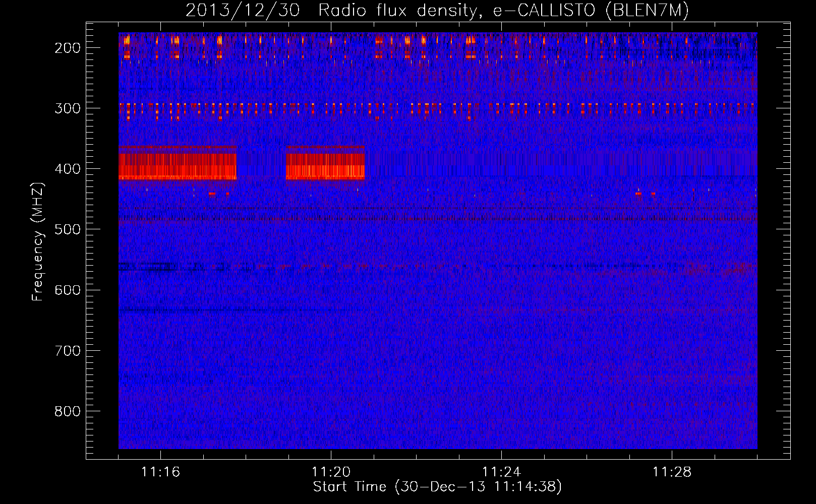Click the 11:16 time tick label

pyautogui.click(x=160, y=472)
